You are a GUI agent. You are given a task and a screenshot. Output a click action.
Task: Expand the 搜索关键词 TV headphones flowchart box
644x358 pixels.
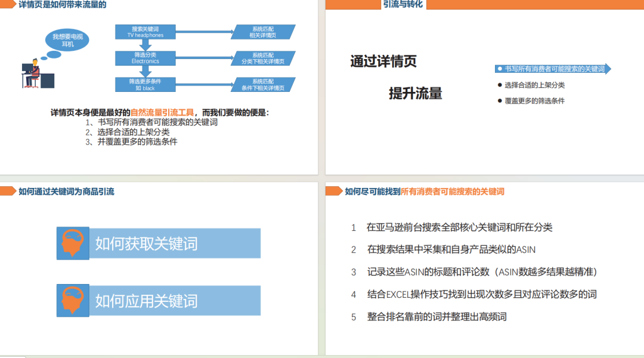(x=145, y=32)
